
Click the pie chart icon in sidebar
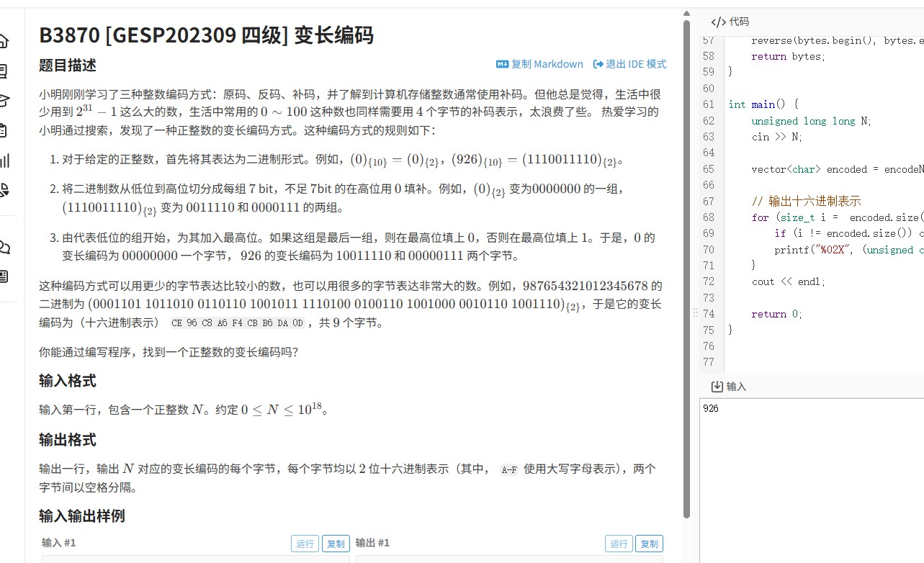pos(4,189)
